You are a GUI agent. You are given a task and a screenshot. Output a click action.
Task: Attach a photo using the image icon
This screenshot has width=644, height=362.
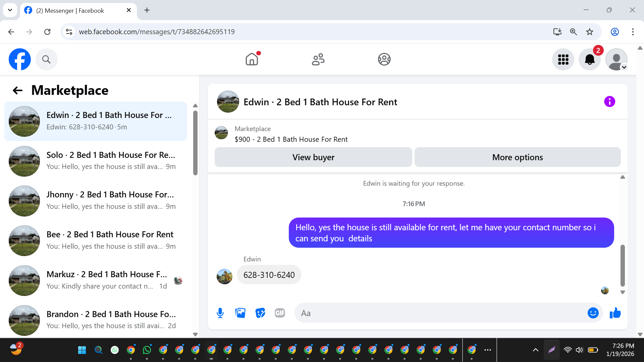point(240,313)
